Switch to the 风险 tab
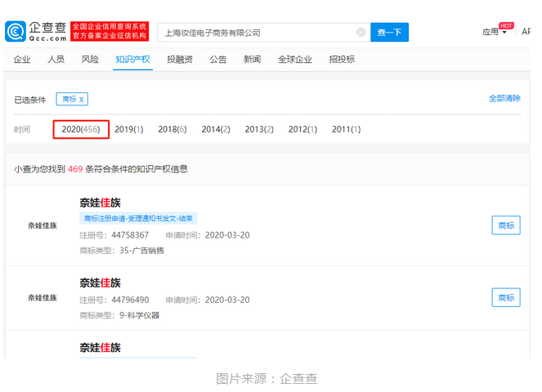This screenshot has height=392, width=542. click(90, 60)
